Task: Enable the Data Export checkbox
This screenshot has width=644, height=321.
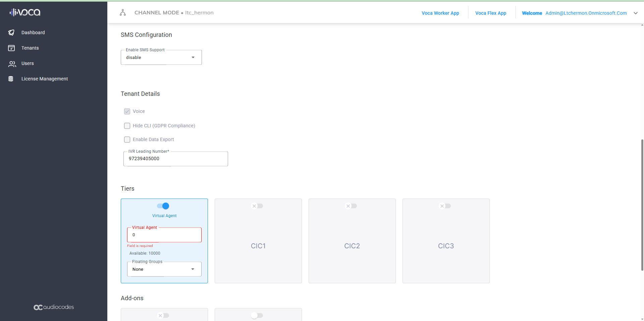Action: tap(127, 139)
